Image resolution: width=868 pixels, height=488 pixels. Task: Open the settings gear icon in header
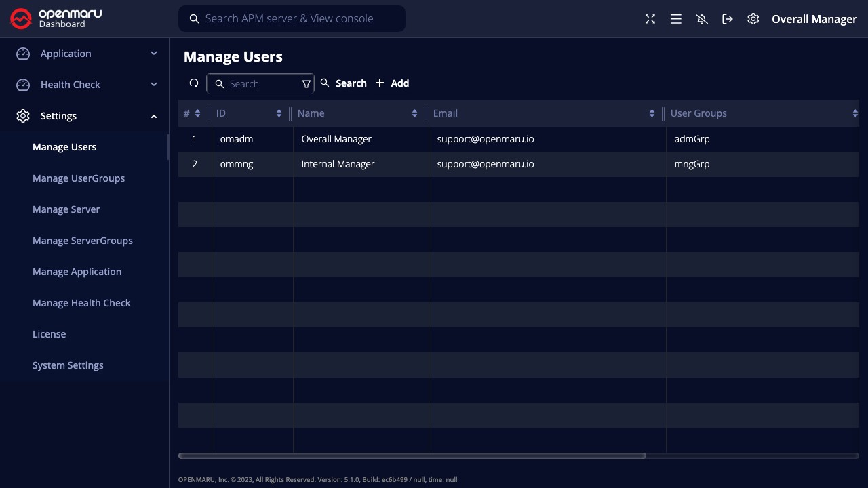click(753, 19)
